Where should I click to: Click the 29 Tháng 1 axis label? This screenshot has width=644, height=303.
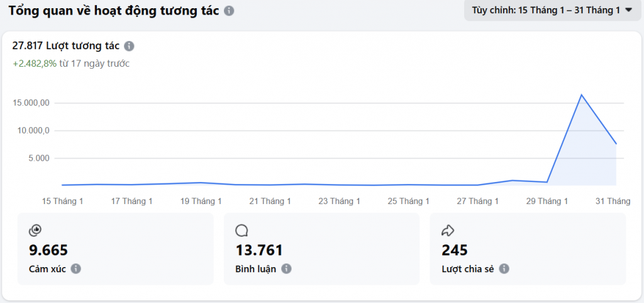click(x=547, y=201)
